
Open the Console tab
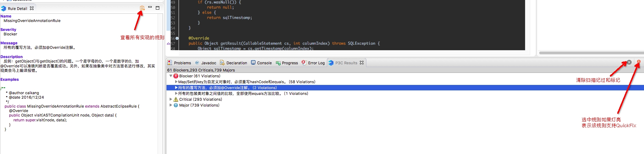pyautogui.click(x=261, y=63)
